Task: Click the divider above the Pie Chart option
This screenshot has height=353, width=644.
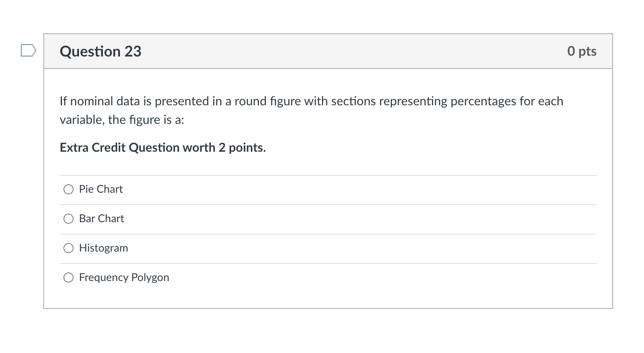Action: 327,175
